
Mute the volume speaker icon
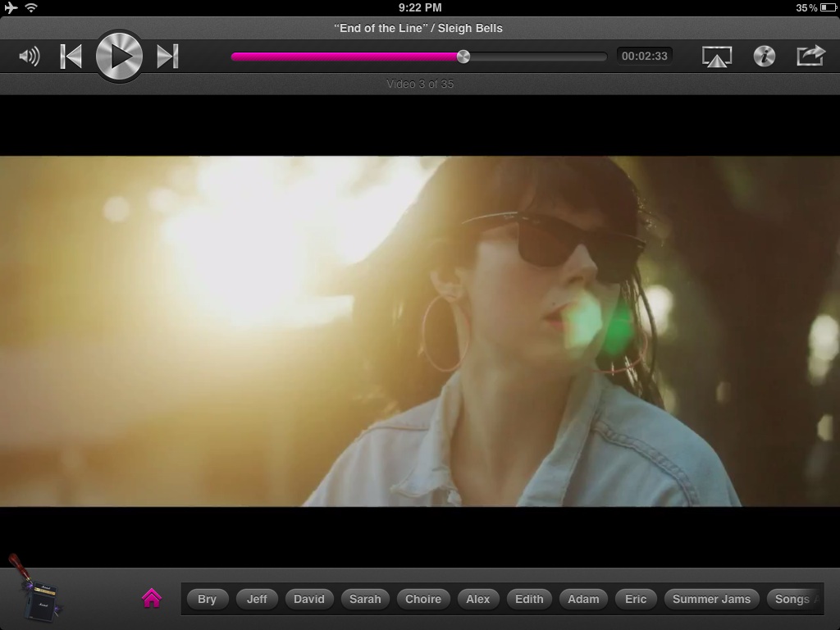pyautogui.click(x=30, y=57)
